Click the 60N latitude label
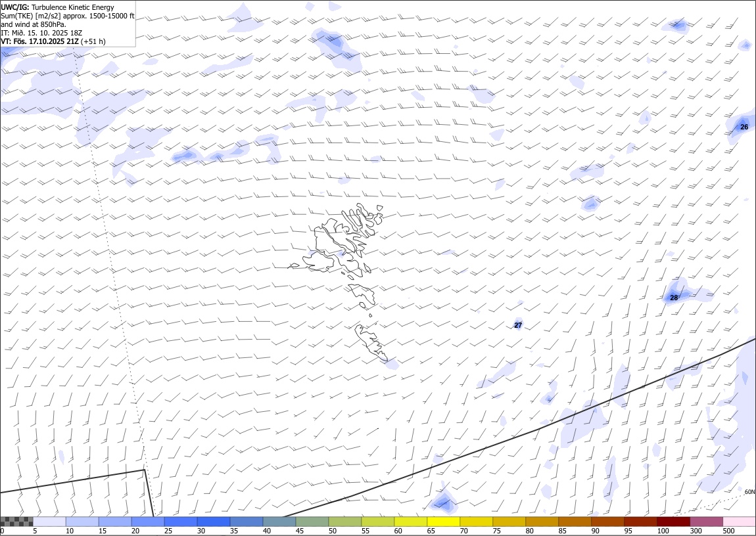 tap(749, 492)
